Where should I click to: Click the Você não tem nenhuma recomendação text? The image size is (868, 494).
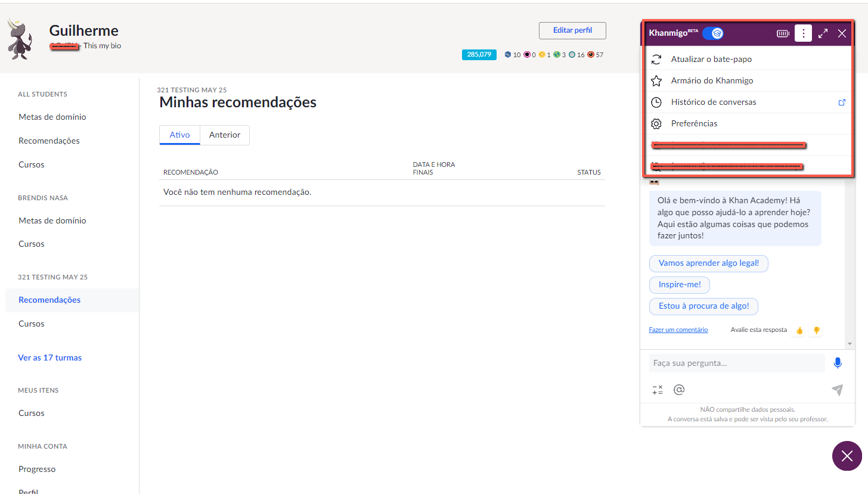[237, 192]
